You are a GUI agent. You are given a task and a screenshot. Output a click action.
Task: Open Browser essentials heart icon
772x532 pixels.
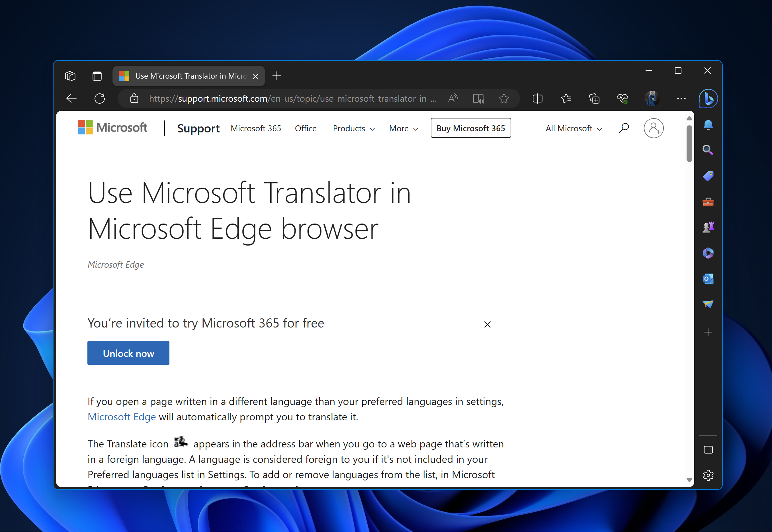tap(622, 98)
